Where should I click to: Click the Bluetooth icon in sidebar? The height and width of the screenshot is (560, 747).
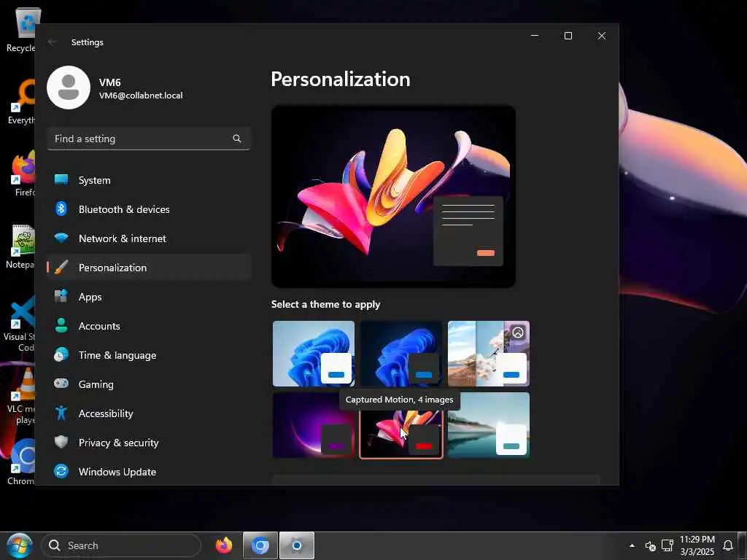tap(61, 209)
